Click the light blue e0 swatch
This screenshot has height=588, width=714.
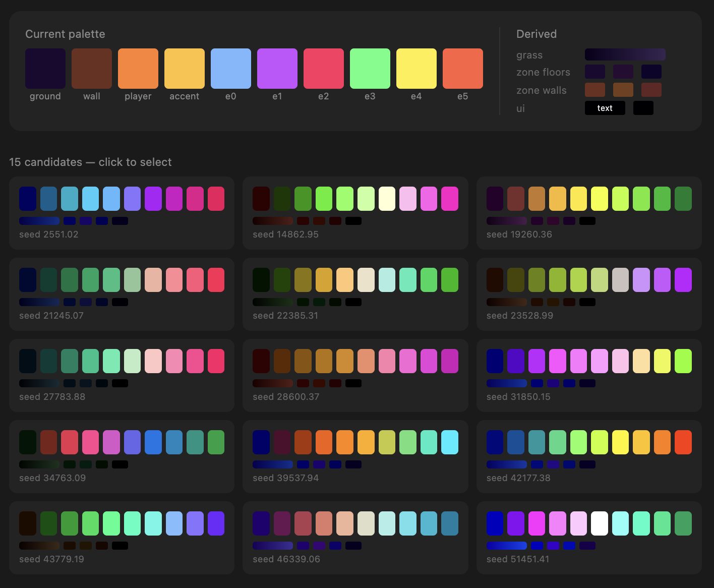click(231, 69)
